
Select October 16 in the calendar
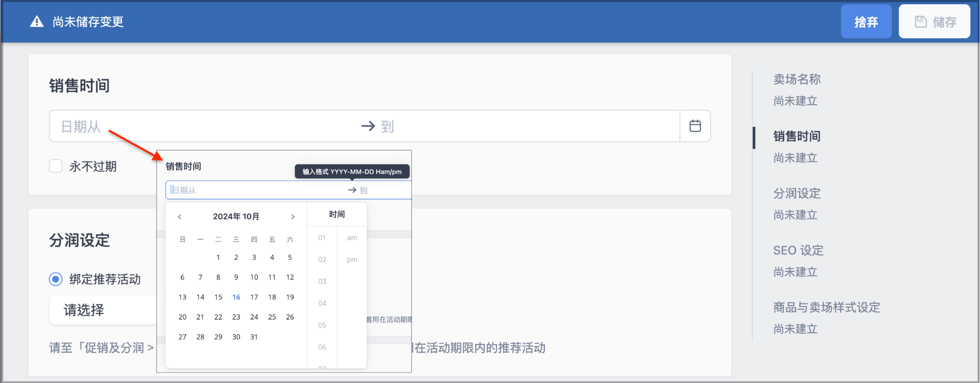(236, 297)
